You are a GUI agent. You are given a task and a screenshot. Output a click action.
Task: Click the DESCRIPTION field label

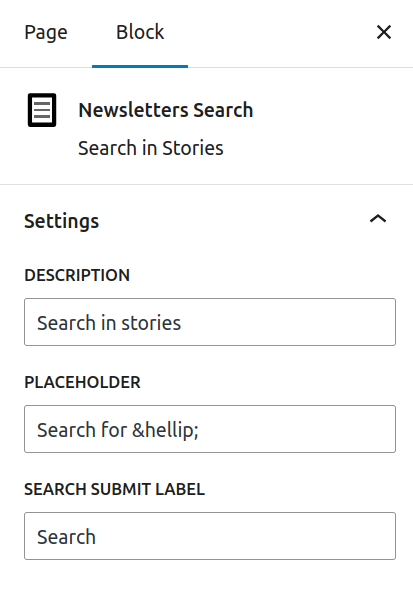click(77, 275)
